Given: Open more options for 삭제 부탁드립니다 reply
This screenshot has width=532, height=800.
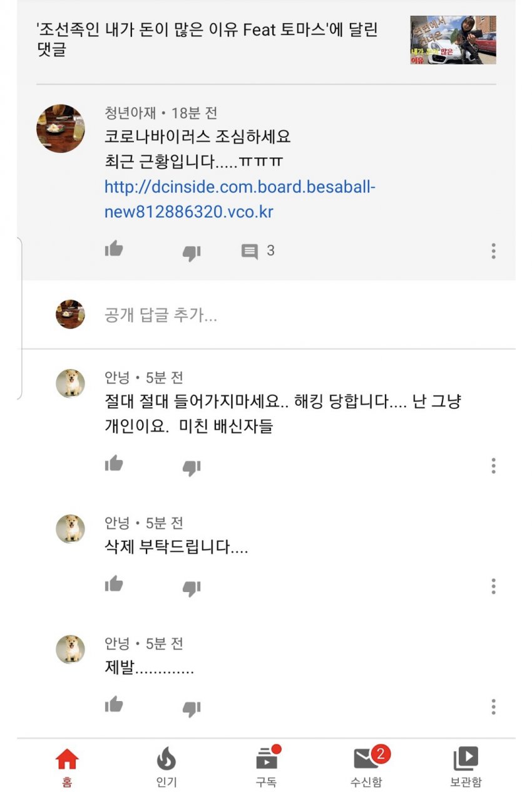Looking at the screenshot, I should [493, 586].
